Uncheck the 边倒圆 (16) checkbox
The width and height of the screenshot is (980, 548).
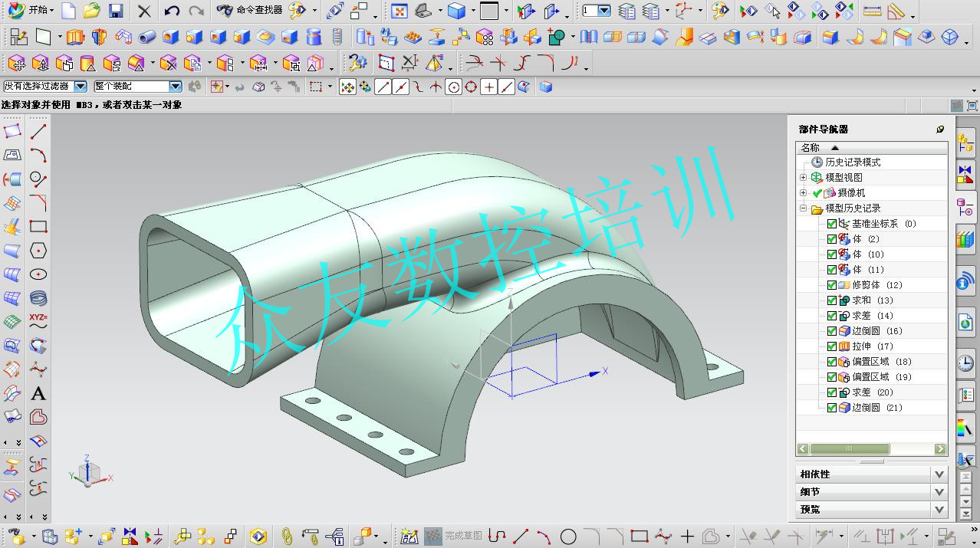click(x=832, y=331)
